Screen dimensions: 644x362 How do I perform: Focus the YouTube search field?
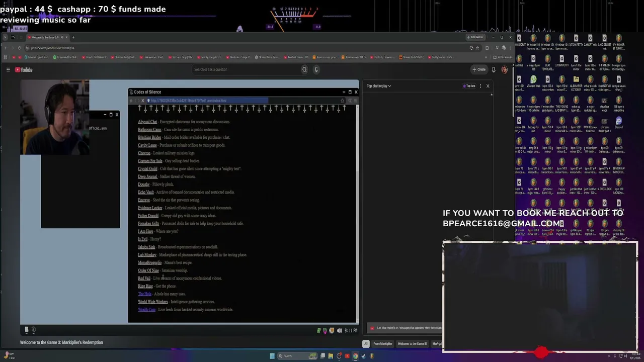click(247, 69)
